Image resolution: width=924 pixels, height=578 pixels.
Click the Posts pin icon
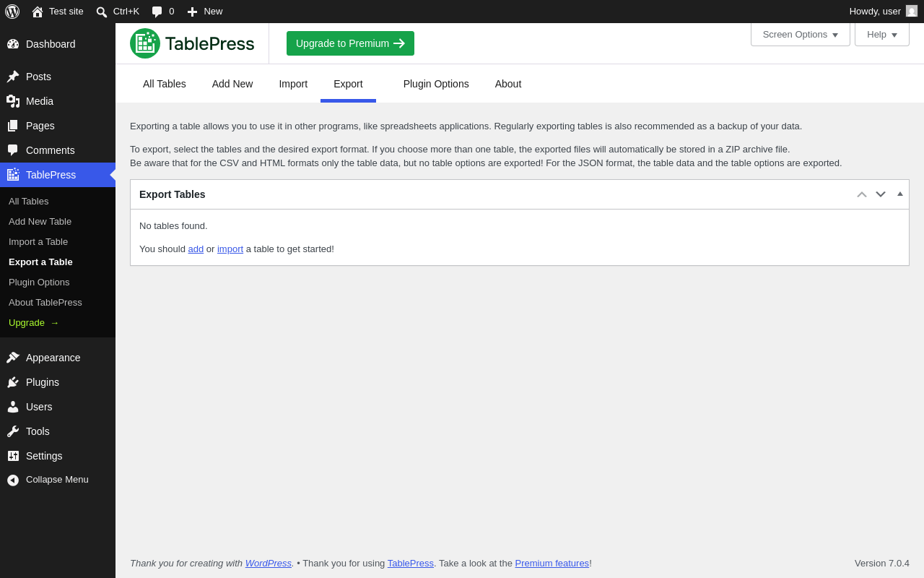13,77
